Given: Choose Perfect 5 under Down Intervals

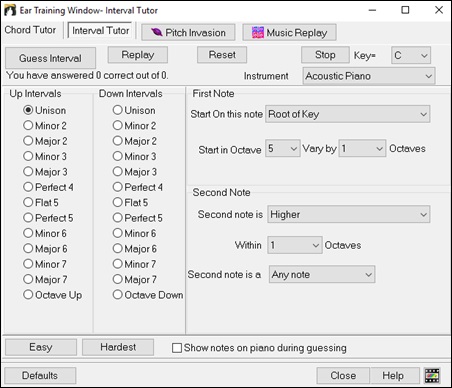Looking at the screenshot, I should (138, 218).
